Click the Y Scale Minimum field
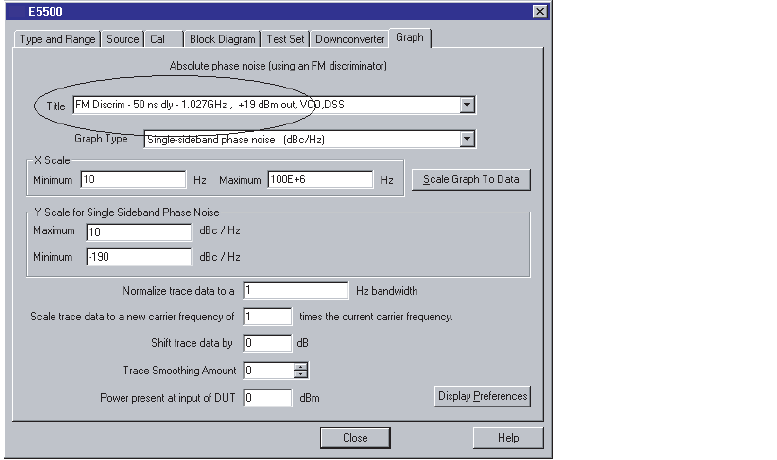This screenshot has width=777, height=460. [139, 257]
